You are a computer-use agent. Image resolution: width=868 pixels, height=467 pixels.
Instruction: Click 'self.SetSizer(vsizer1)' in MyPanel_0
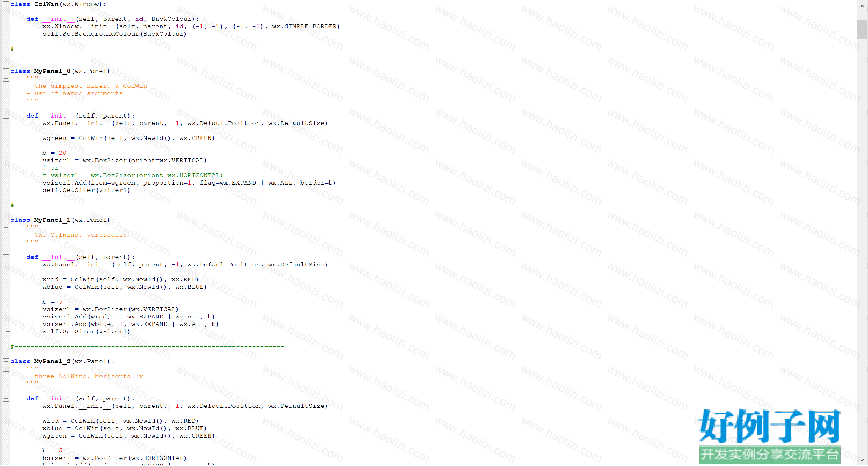pos(86,190)
